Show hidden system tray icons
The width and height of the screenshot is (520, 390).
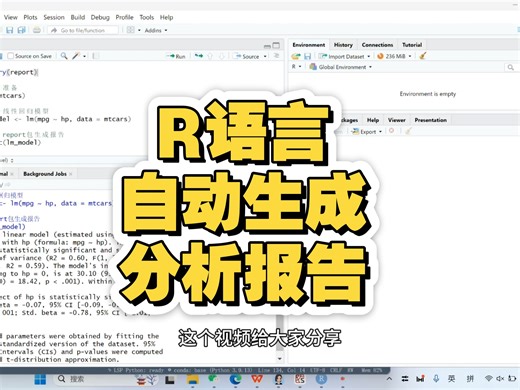click(389, 379)
